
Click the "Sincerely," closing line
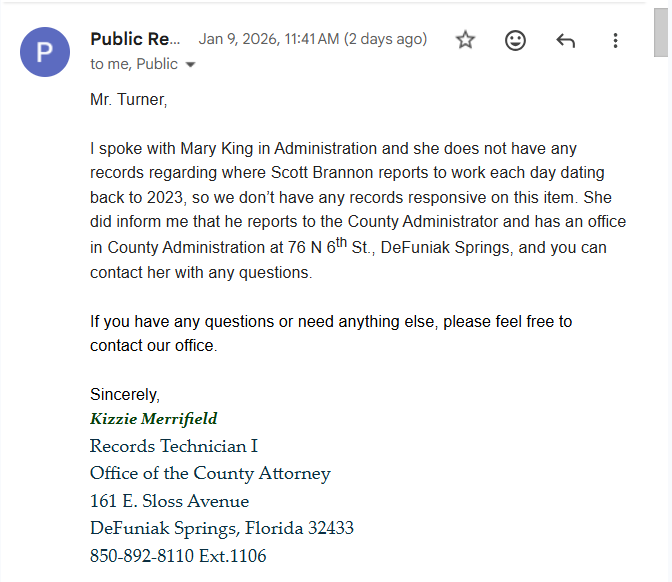click(x=125, y=394)
